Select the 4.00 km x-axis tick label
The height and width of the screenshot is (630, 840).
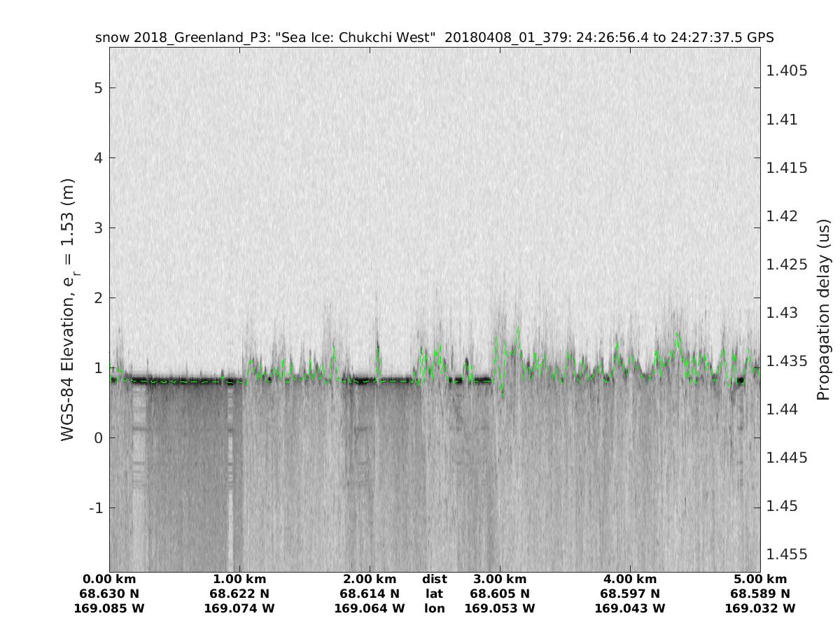tap(630, 580)
